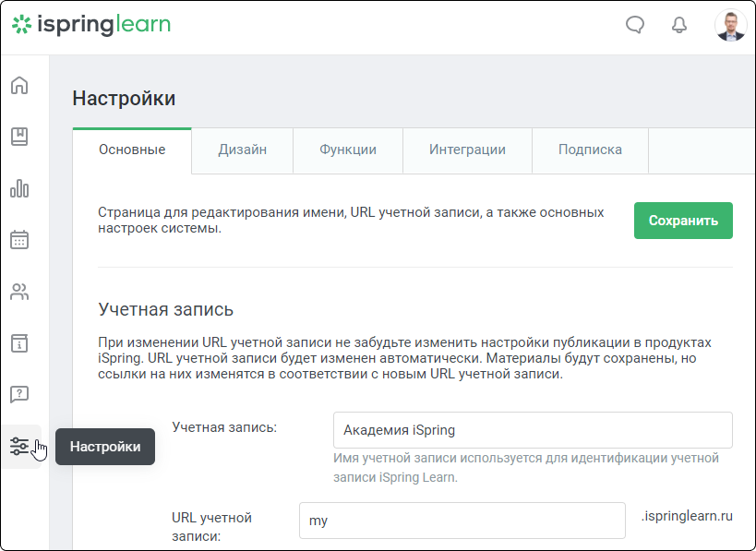Switch to the Функции tab
The width and height of the screenshot is (756, 551).
[348, 150]
